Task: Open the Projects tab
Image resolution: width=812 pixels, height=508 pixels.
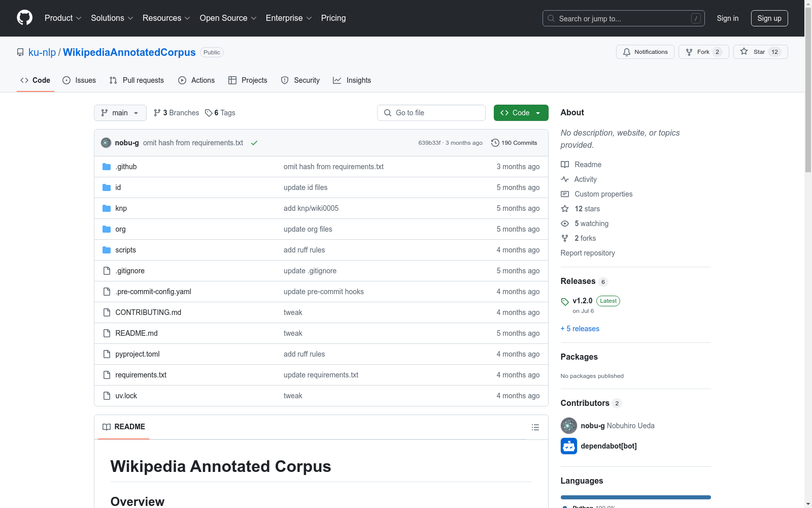Action: 248,80
